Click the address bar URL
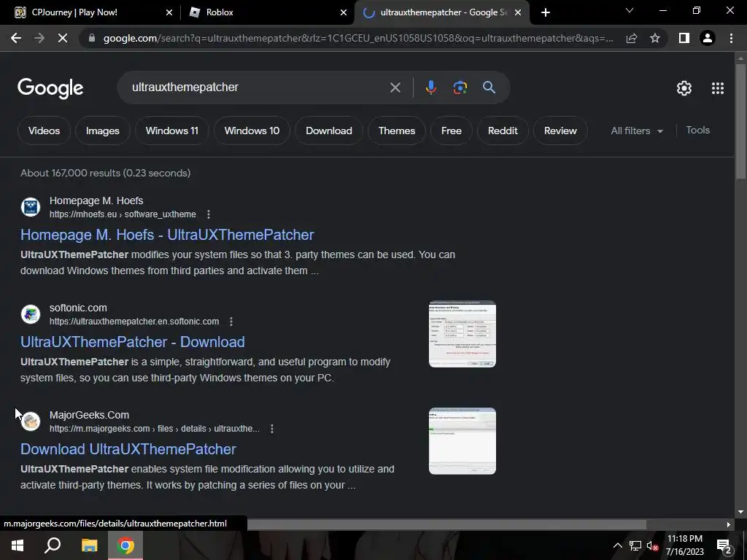747x560 pixels. click(x=358, y=38)
